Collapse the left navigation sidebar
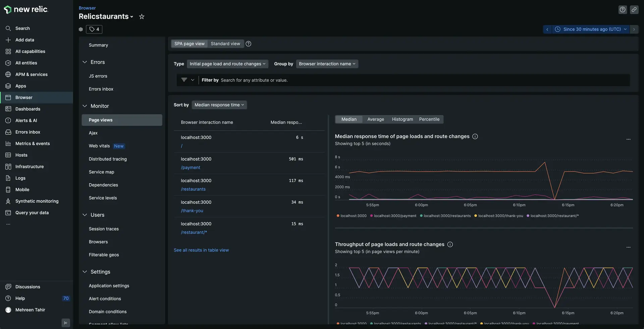Image resolution: width=644 pixels, height=329 pixels. click(x=66, y=323)
